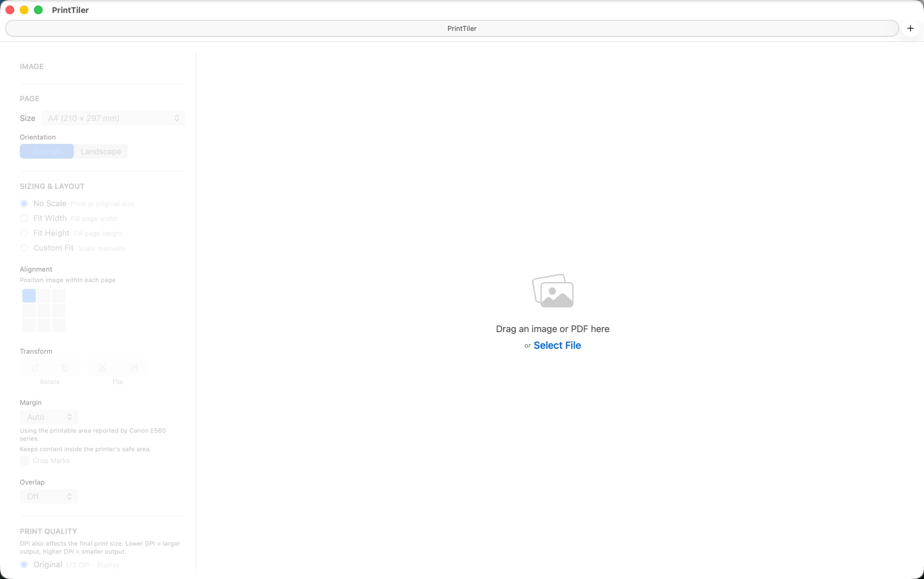924x579 pixels.
Task: Select the Fit Height sizing option
Action: click(x=24, y=233)
